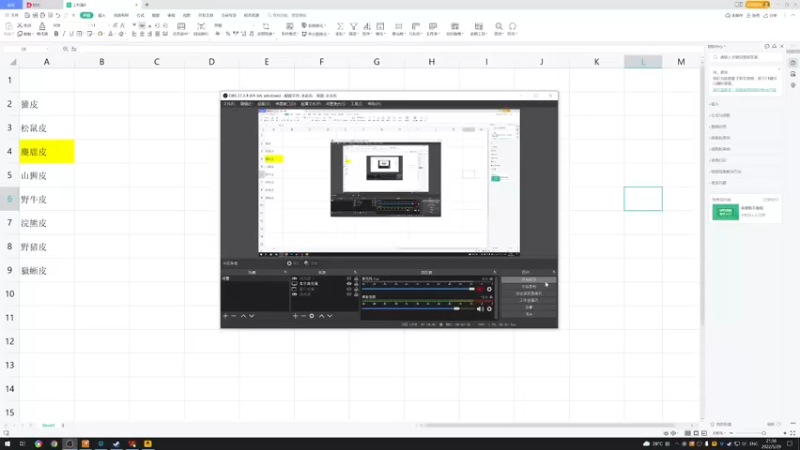Click the Symbol omega icon
The width and height of the screenshot is (800, 450).
coord(512,26)
